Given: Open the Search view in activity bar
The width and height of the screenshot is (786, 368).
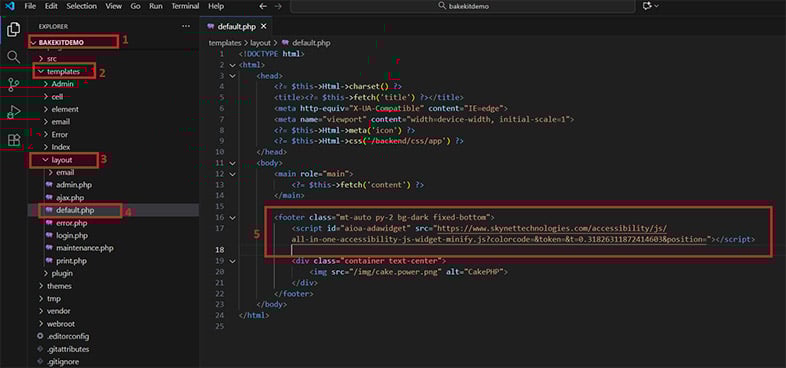Looking at the screenshot, I should point(14,57).
